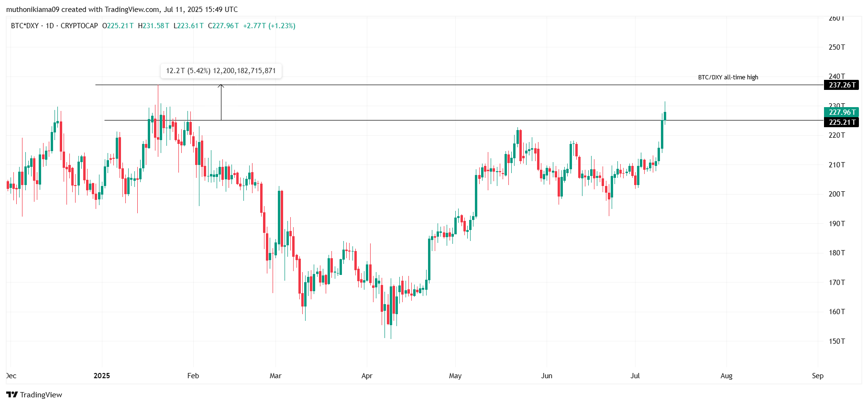Select the Feb marker on the time axis

pos(193,376)
